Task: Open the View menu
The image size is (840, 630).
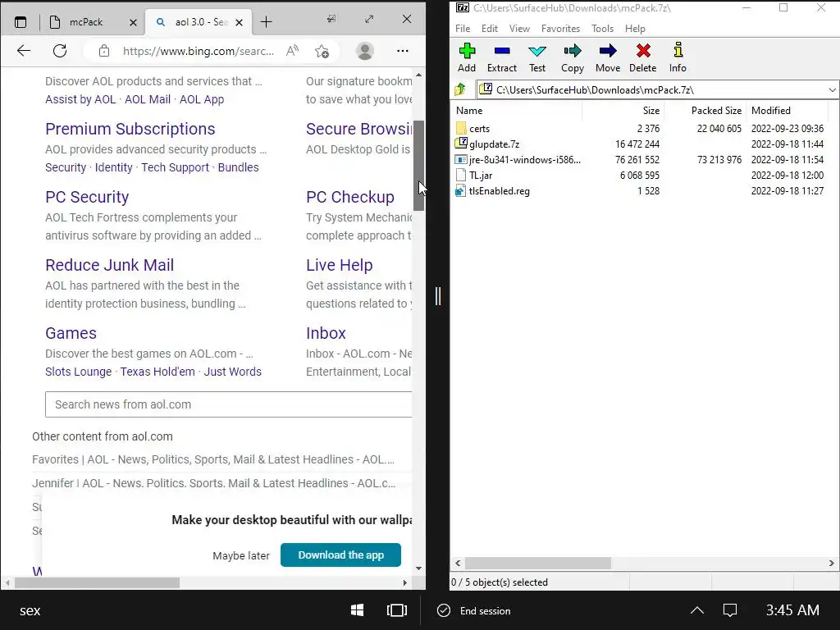Action: (x=519, y=29)
